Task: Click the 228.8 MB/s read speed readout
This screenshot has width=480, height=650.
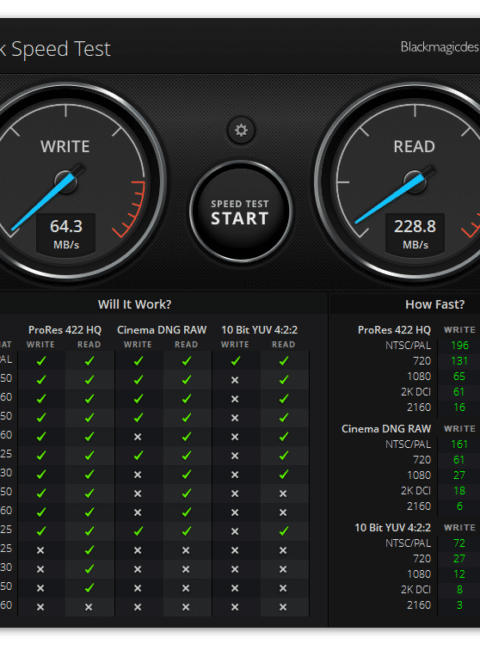Action: pyautogui.click(x=415, y=233)
